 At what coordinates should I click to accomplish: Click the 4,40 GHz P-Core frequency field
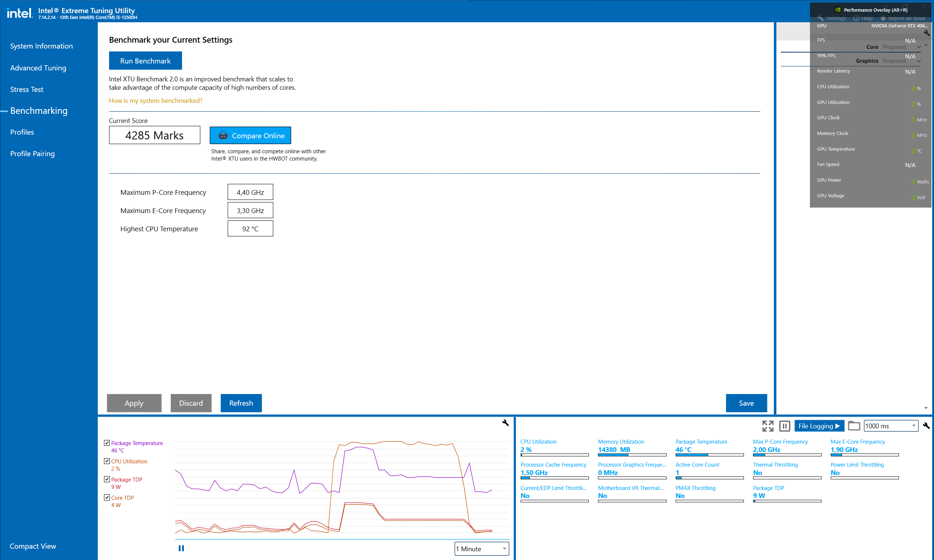[x=250, y=192]
